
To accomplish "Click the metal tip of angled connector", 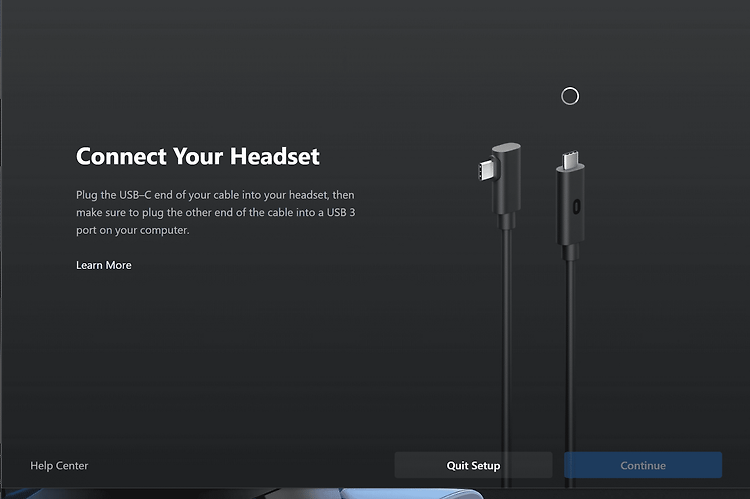I will coord(485,170).
